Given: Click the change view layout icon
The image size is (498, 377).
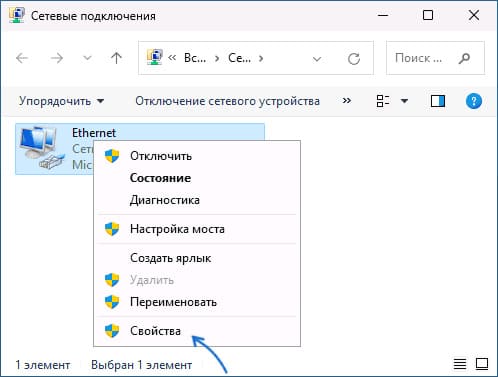Looking at the screenshot, I should tap(383, 101).
